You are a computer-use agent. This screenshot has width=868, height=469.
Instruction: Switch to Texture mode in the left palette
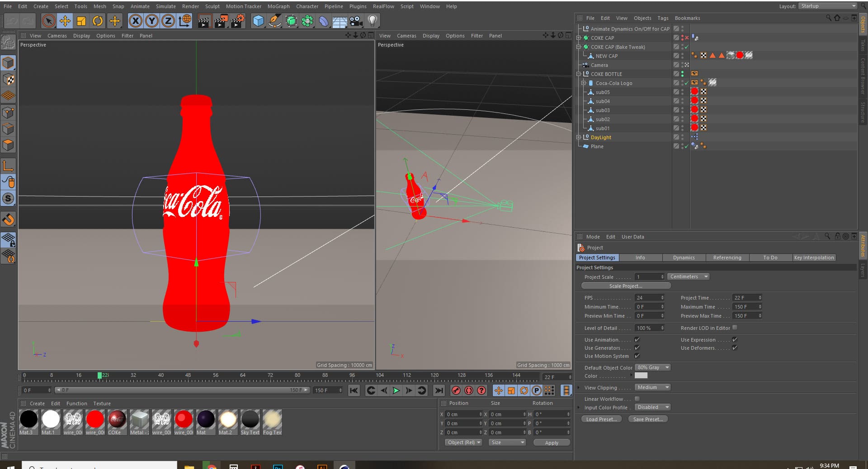click(x=8, y=80)
